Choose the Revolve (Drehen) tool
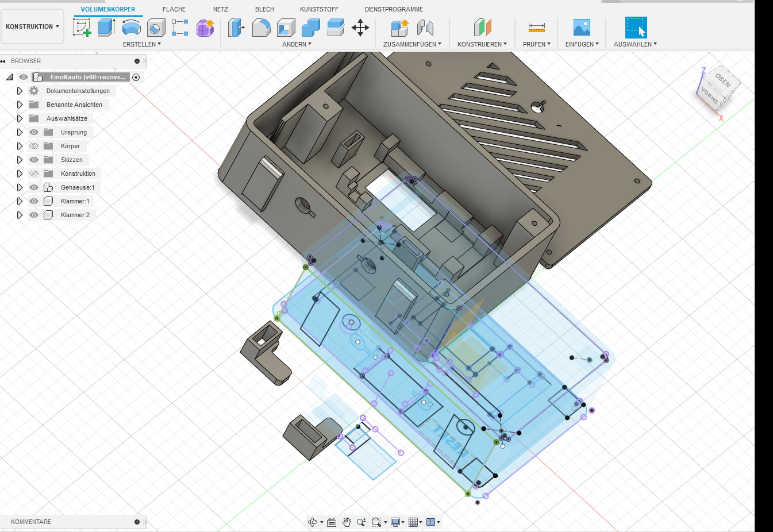Screen dimensions: 773x532 click(132, 27)
